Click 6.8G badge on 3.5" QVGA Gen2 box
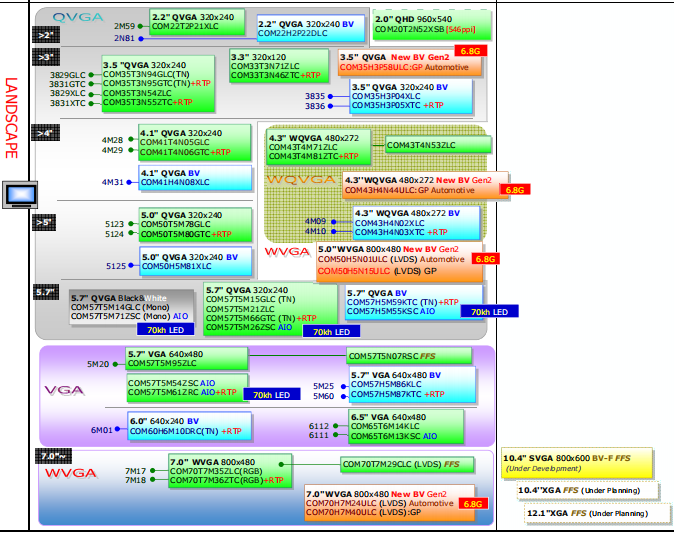674x534 pixels. coord(471,51)
